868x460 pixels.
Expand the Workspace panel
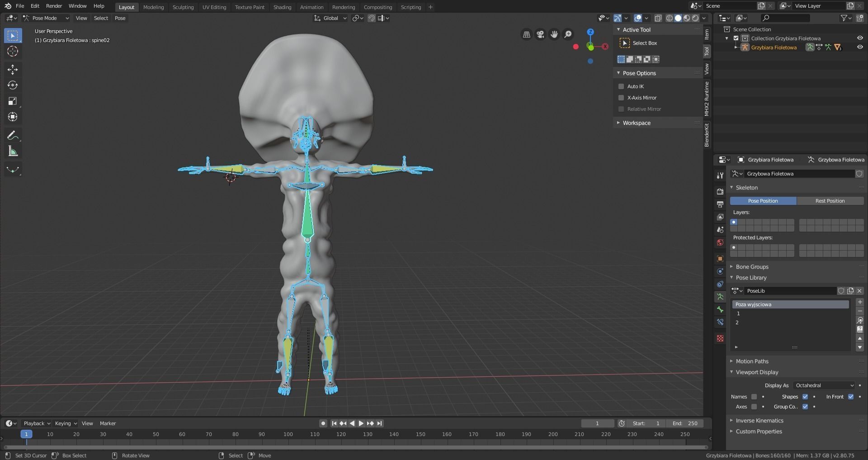click(637, 123)
